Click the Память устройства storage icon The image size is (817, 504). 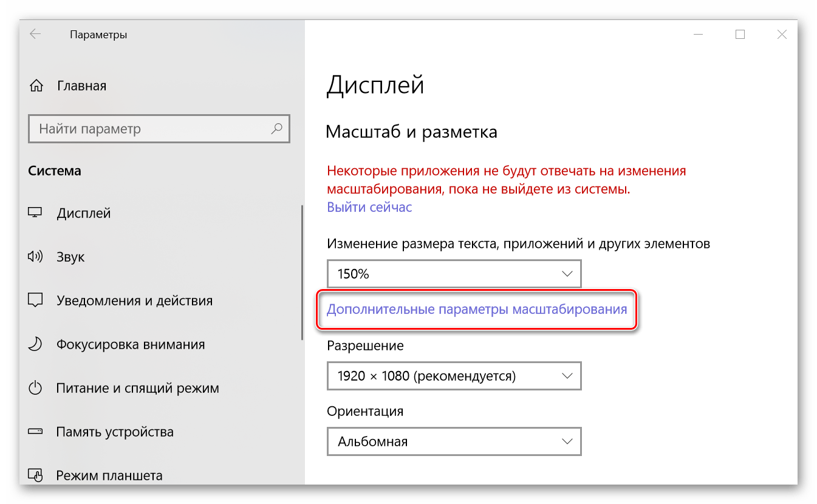pos(35,432)
